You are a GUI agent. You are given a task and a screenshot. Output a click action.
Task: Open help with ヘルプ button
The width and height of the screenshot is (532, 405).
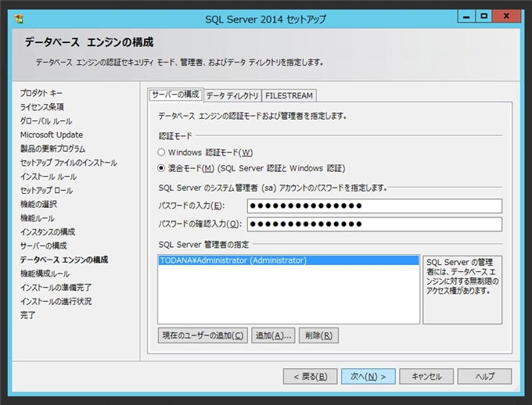coord(484,377)
